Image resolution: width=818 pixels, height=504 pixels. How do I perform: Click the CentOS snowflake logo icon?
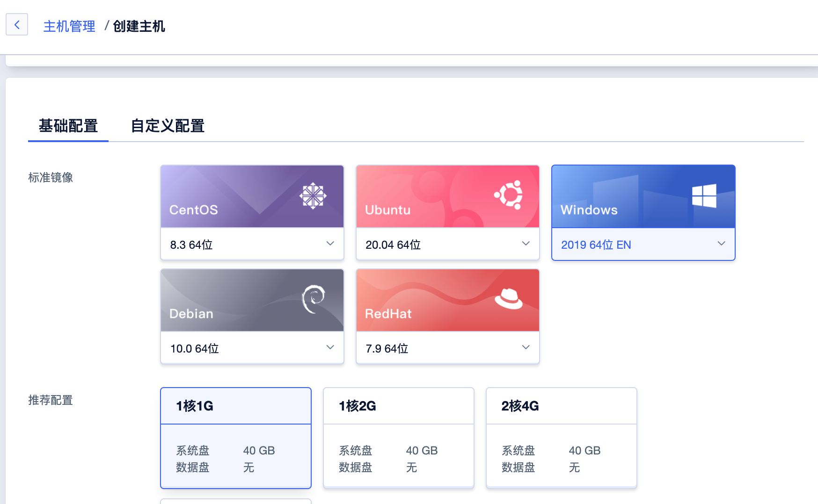(313, 195)
